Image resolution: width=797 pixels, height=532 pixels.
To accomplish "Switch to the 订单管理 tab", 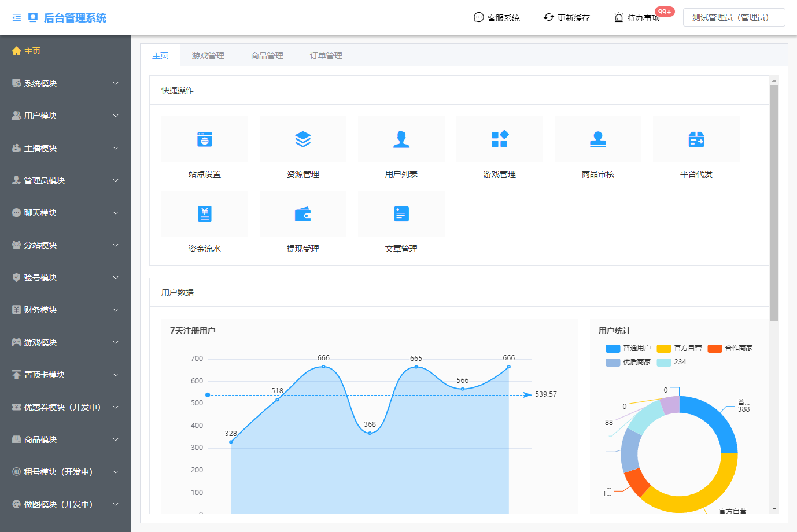I will tap(326, 56).
